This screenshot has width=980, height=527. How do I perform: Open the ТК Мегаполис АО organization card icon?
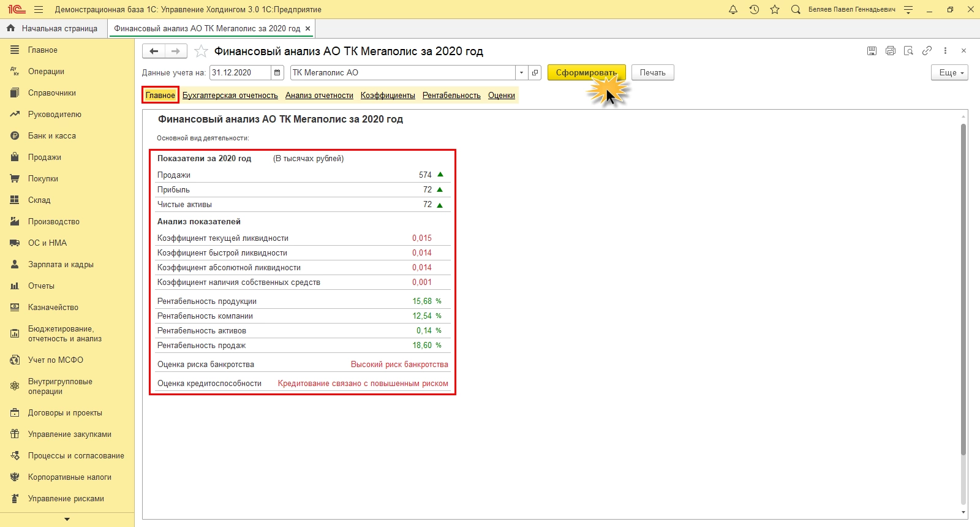(535, 72)
